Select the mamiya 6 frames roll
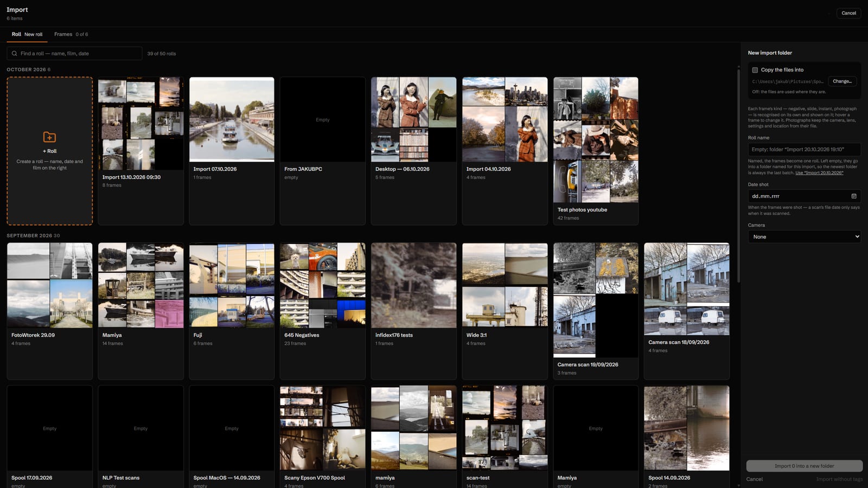Screen dimensions: 868x488 click(x=413, y=436)
